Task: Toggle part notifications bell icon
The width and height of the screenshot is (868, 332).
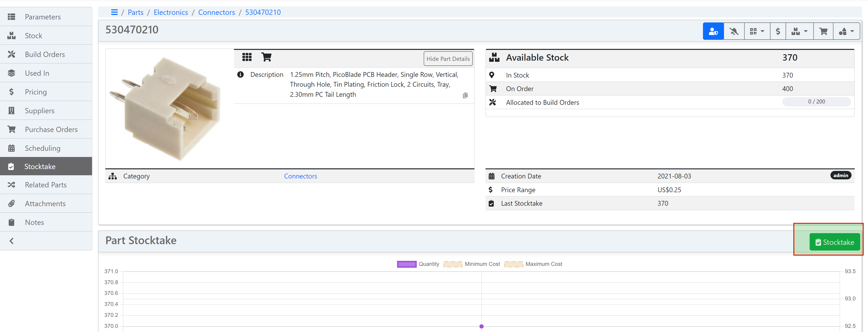Action: coord(734,31)
